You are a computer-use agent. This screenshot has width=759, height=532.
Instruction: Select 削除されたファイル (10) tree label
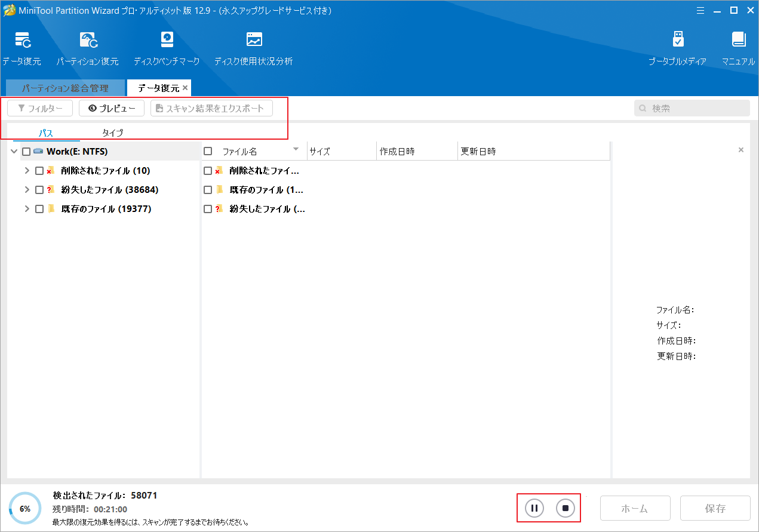click(106, 171)
